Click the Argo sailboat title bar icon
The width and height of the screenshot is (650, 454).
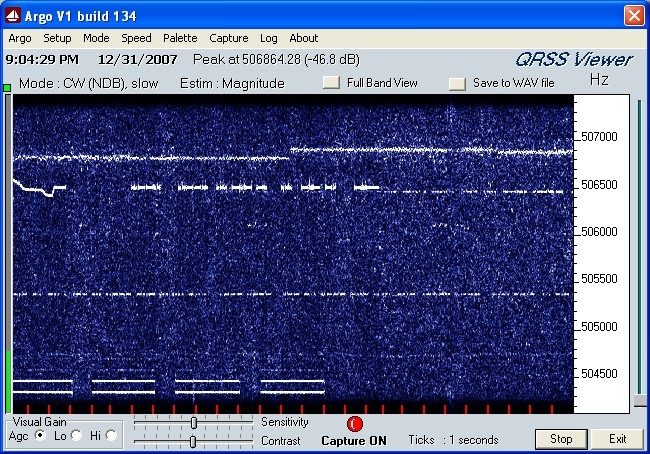coord(12,15)
